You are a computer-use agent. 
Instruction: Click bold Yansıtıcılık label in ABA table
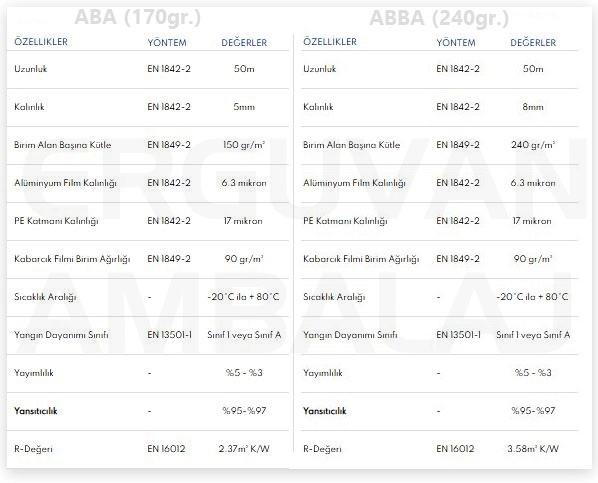(35, 411)
